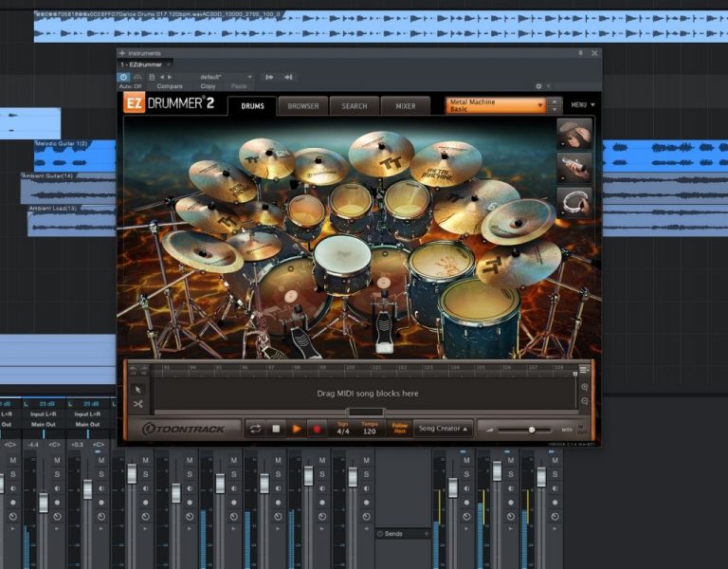Switch to the SEARCH tab
728x569 pixels.
coord(355,106)
